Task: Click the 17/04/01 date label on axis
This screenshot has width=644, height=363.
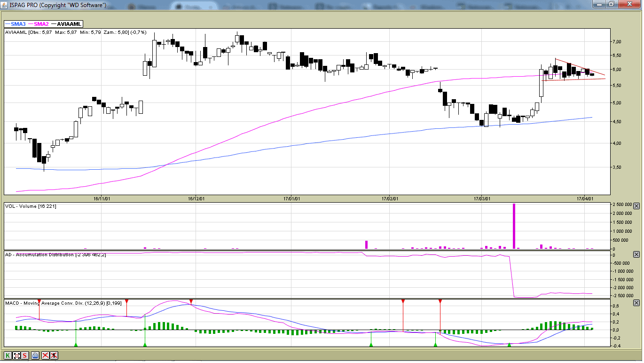Action: coord(584,199)
